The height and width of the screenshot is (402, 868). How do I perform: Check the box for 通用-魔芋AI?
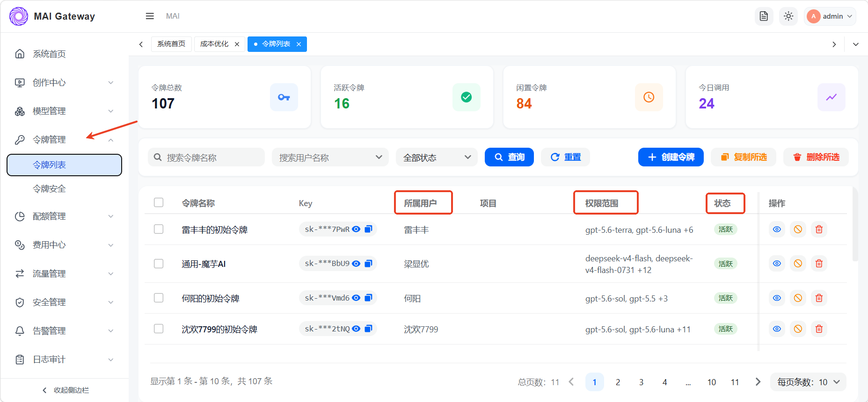(159, 264)
